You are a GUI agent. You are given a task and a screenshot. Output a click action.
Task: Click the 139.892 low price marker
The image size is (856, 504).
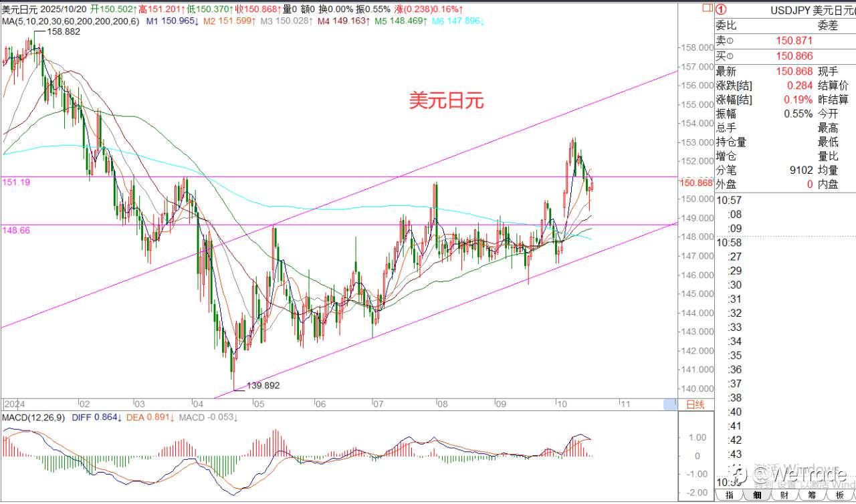click(x=263, y=386)
